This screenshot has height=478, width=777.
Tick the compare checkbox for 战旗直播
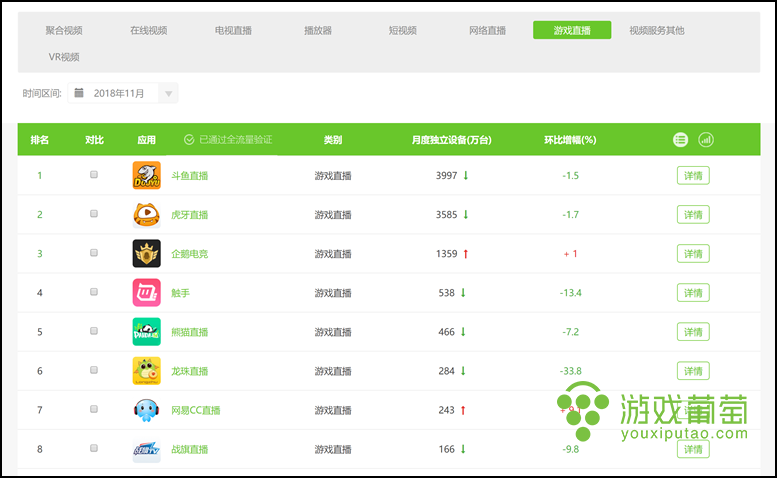94,448
